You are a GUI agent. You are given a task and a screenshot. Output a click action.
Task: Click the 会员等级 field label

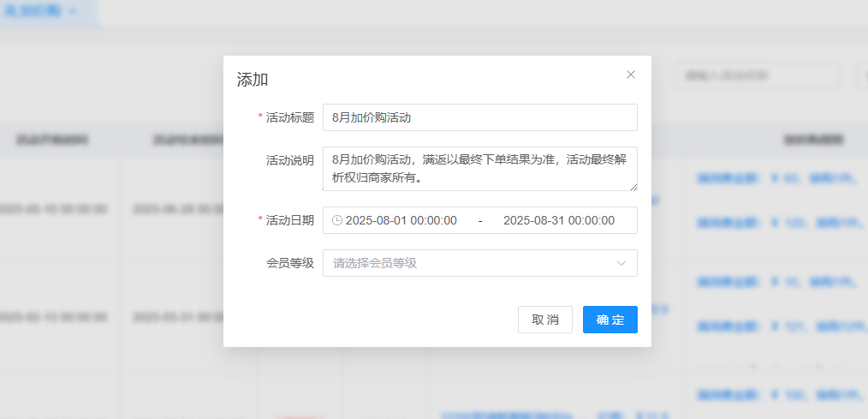point(289,263)
